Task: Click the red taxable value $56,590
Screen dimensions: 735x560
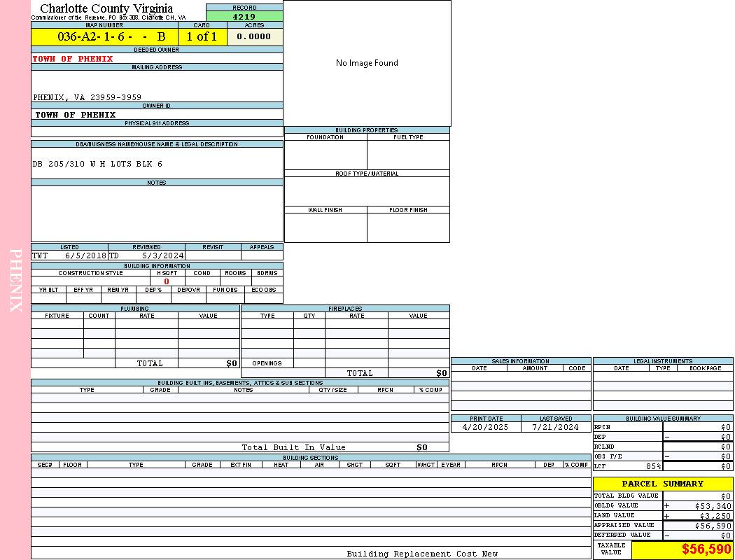Action: click(x=706, y=549)
